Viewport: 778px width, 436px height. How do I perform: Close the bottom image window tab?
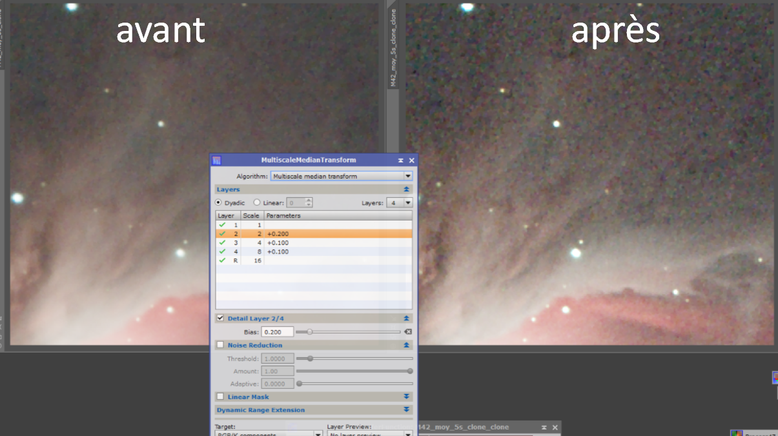tap(555, 427)
